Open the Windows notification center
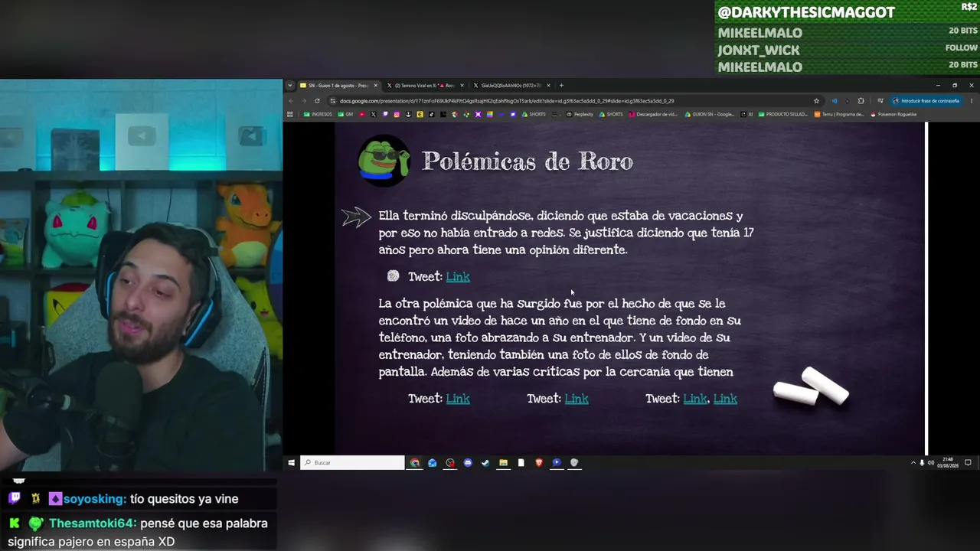 [968, 463]
